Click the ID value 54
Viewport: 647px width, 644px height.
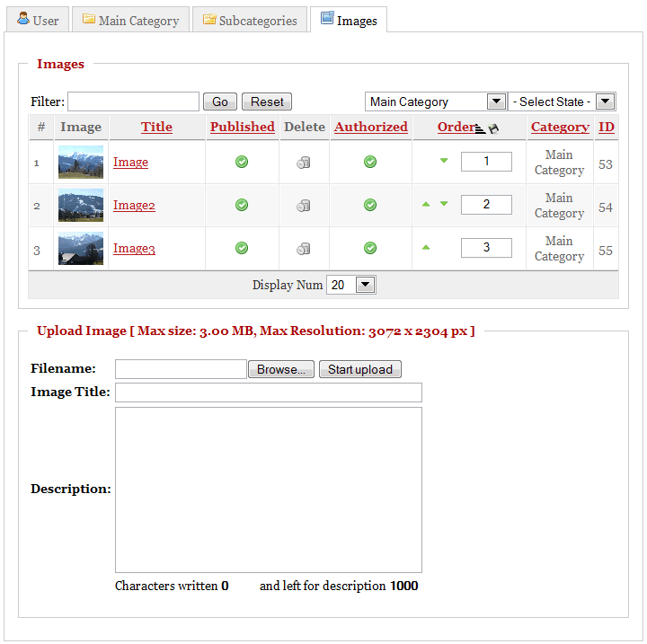point(606,207)
